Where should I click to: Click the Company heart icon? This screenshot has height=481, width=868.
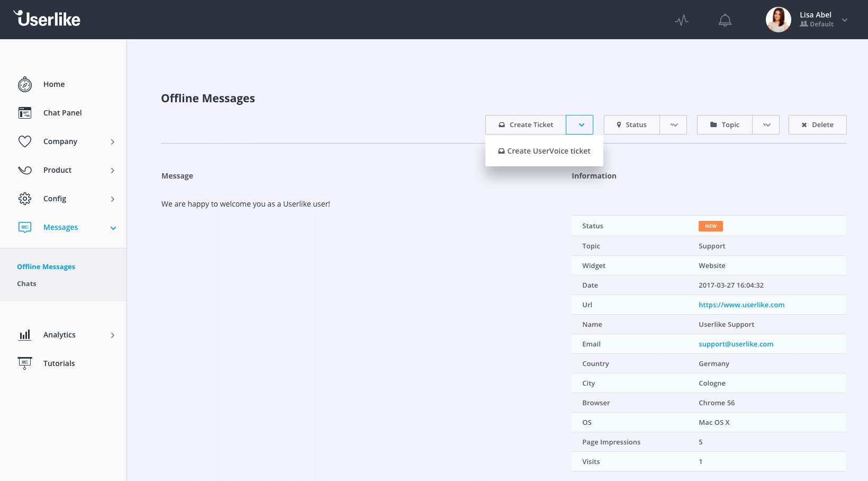[x=25, y=141]
